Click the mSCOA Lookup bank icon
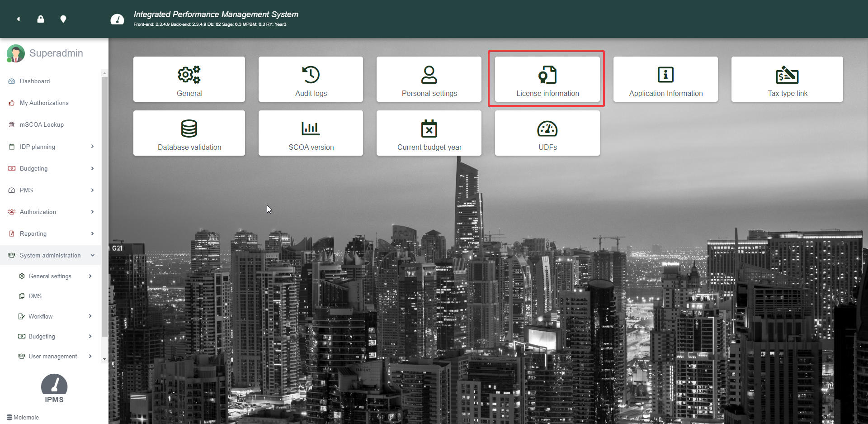Image resolution: width=868 pixels, height=424 pixels. coord(12,125)
